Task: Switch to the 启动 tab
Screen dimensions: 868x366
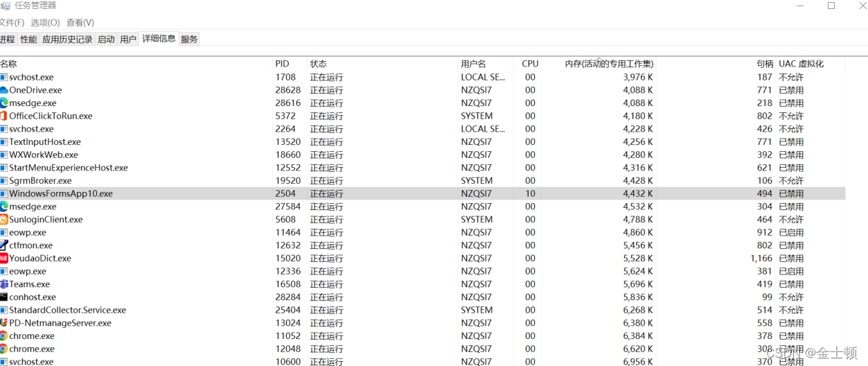Action: click(x=106, y=40)
